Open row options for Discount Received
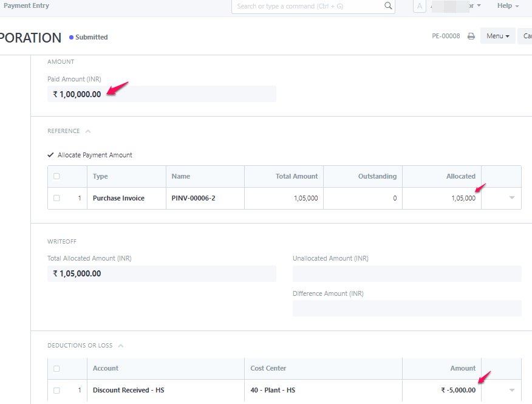The height and width of the screenshot is (404, 532). point(512,390)
